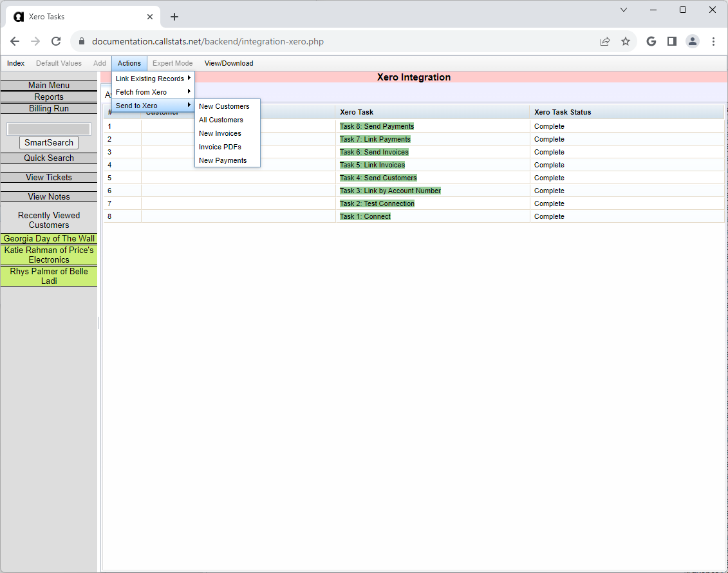Choose New Customers under Send to Xero

(x=224, y=106)
